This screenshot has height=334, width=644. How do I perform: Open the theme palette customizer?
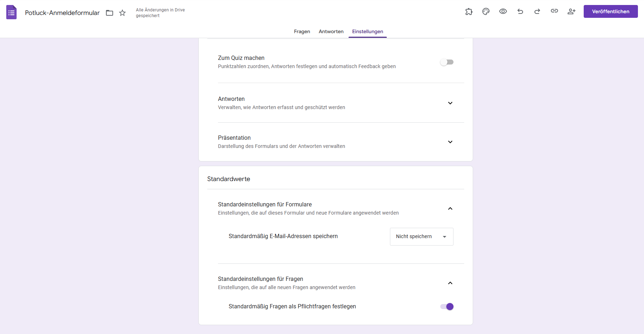(x=486, y=11)
